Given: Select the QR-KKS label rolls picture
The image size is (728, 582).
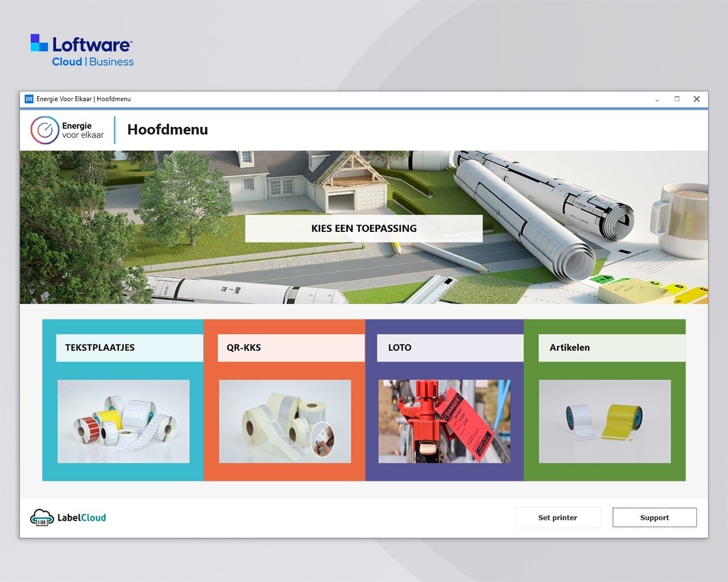Looking at the screenshot, I should tap(285, 421).
